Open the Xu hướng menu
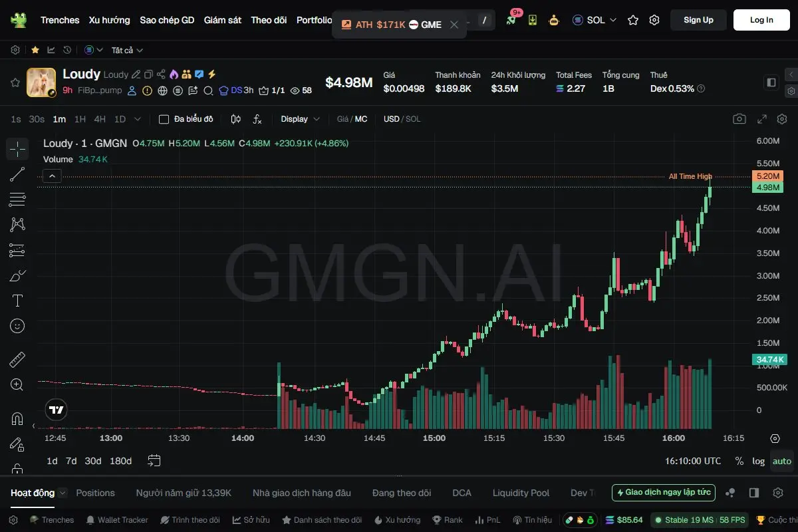This screenshot has height=532, width=798. 110,20
